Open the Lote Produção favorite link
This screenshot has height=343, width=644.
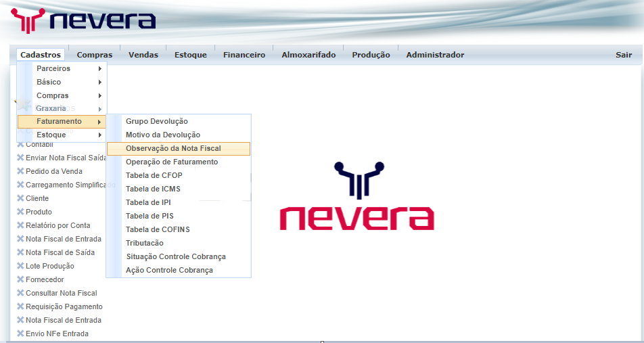[49, 266]
